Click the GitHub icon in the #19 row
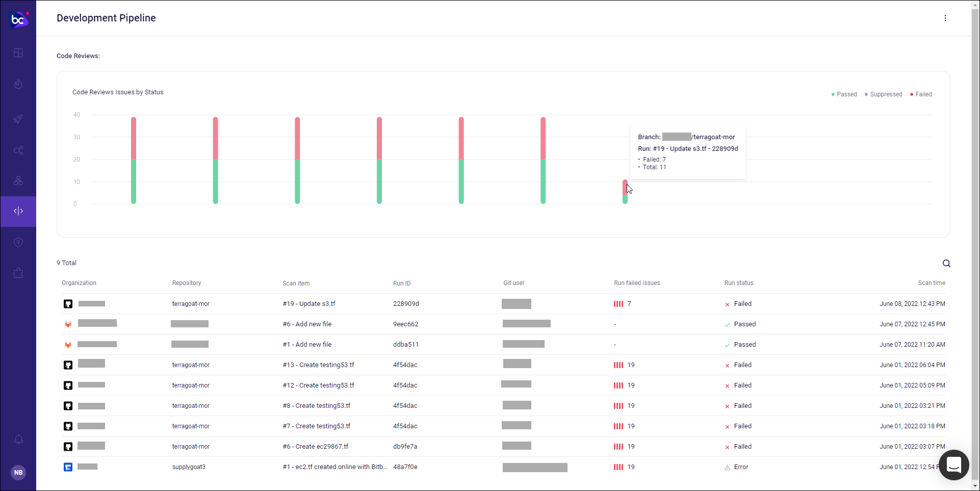 pyautogui.click(x=68, y=304)
